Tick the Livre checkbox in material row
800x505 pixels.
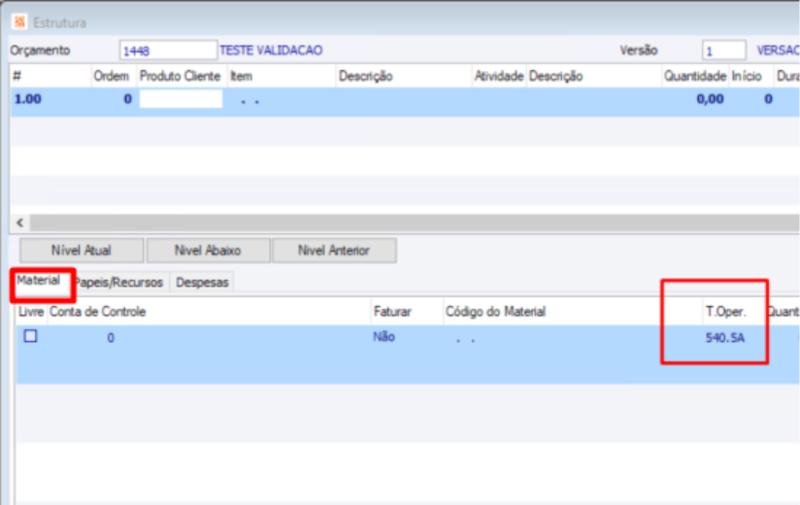coord(31,336)
